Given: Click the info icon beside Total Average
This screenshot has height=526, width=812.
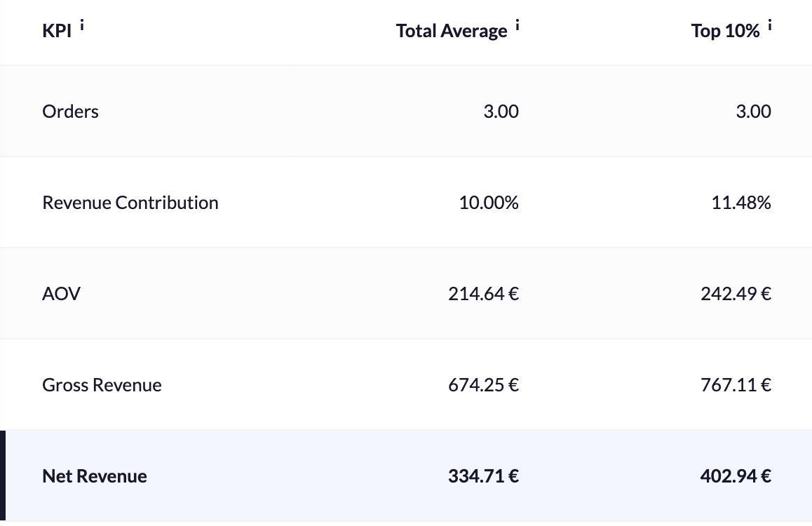Looking at the screenshot, I should 517,26.
